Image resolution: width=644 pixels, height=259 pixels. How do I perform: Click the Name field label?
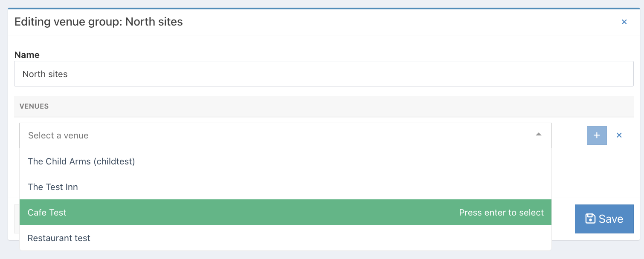tap(27, 55)
